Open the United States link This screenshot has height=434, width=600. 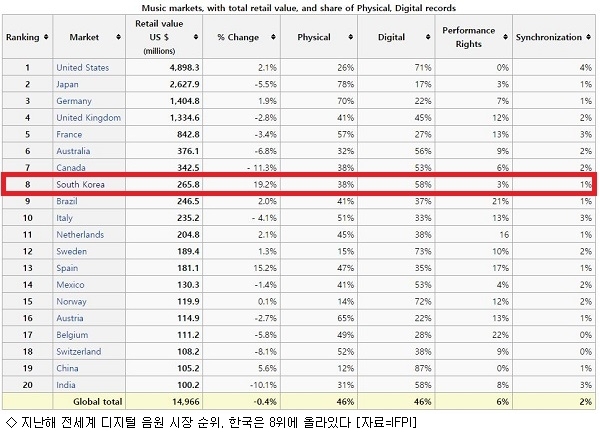click(x=83, y=68)
